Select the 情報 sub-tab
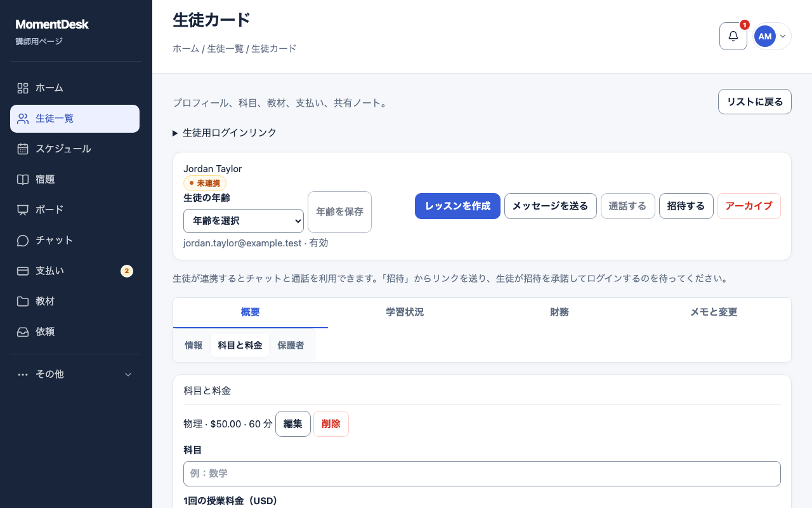 click(193, 345)
